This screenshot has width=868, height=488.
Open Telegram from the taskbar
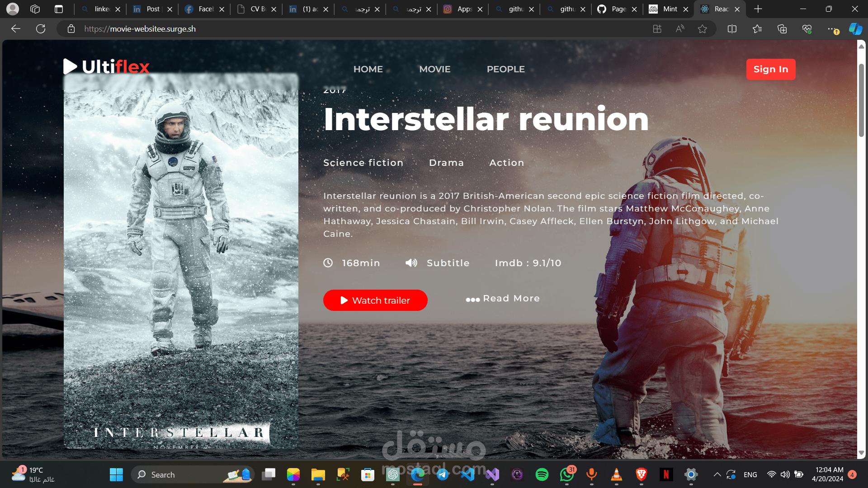(x=443, y=474)
